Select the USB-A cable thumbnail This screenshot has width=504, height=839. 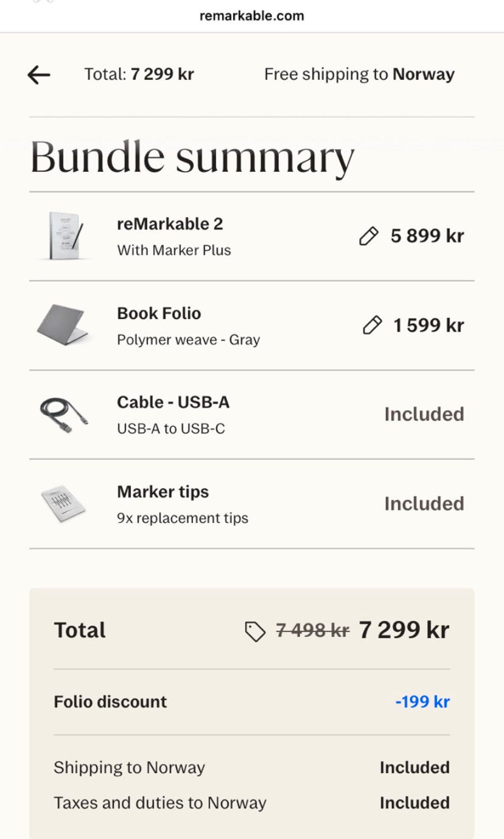click(x=63, y=415)
